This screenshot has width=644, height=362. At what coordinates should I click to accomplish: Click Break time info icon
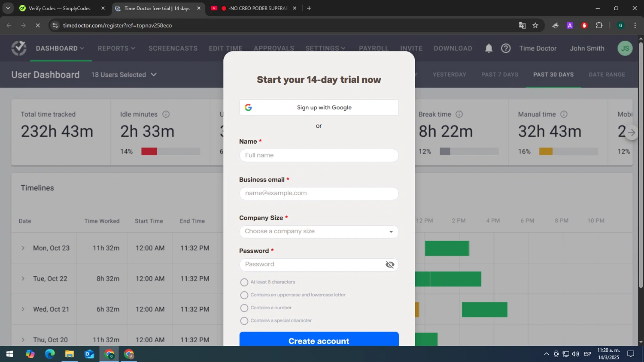click(x=459, y=114)
